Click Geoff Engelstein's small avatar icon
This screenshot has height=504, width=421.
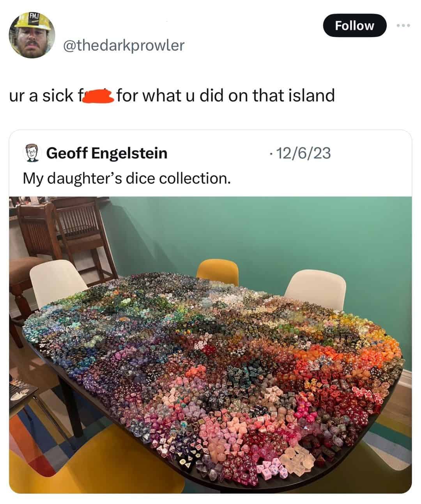[x=33, y=152]
